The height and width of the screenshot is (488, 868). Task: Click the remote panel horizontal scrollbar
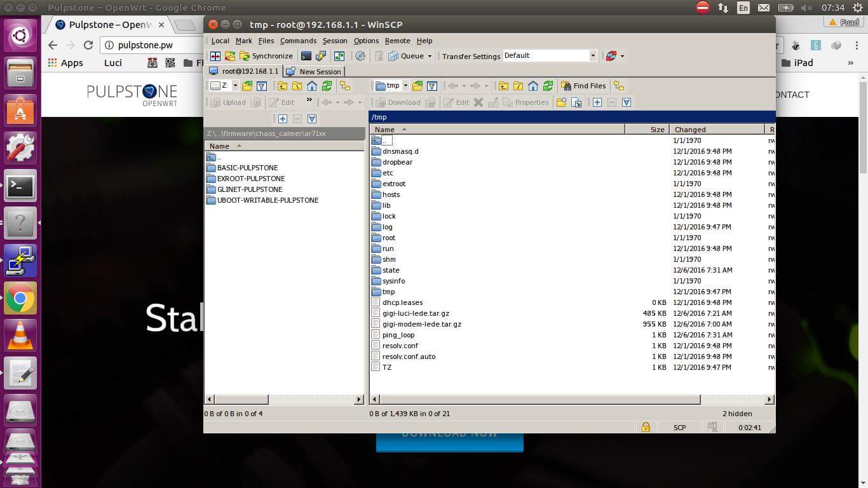tap(541, 400)
